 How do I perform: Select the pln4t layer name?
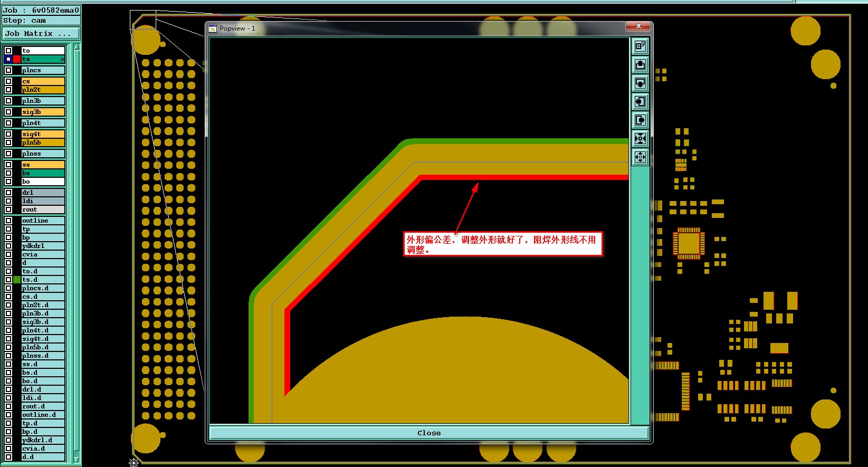point(43,123)
